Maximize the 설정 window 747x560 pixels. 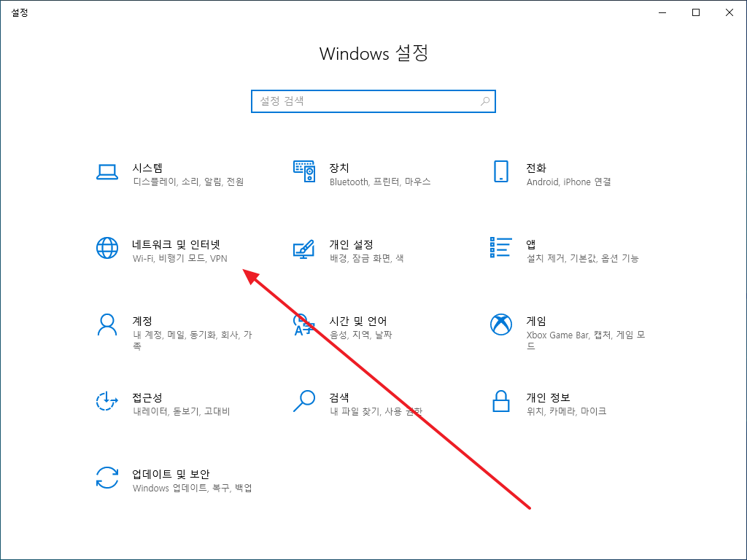point(695,12)
